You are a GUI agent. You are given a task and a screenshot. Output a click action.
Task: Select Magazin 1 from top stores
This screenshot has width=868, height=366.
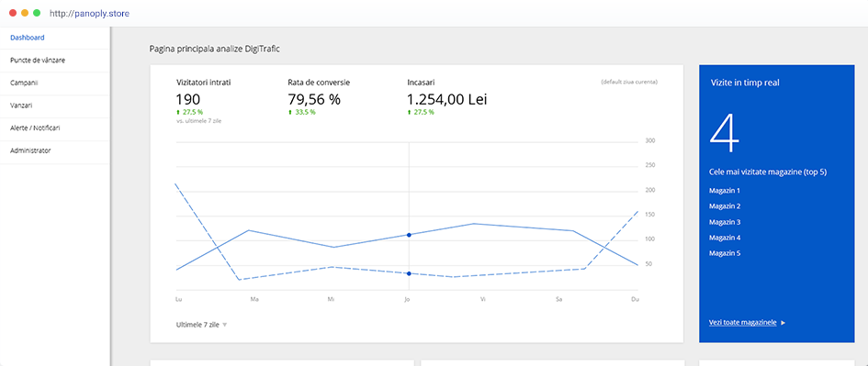(725, 191)
